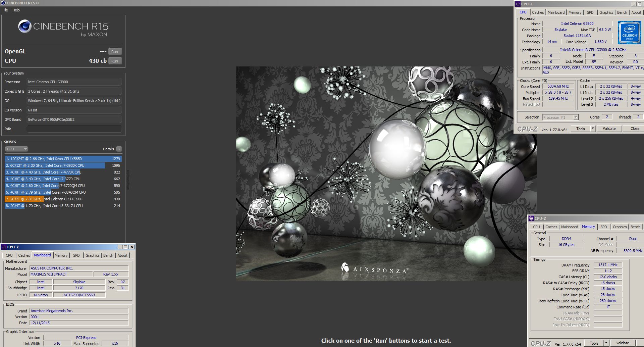Click the MAXIMUS VIII IMPACT model field
This screenshot has height=347, width=644.
point(61,274)
